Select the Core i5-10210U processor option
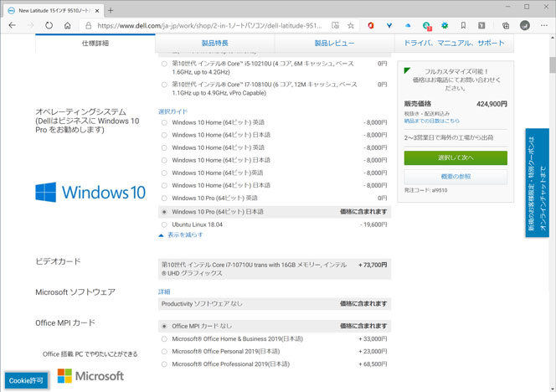 pos(164,64)
